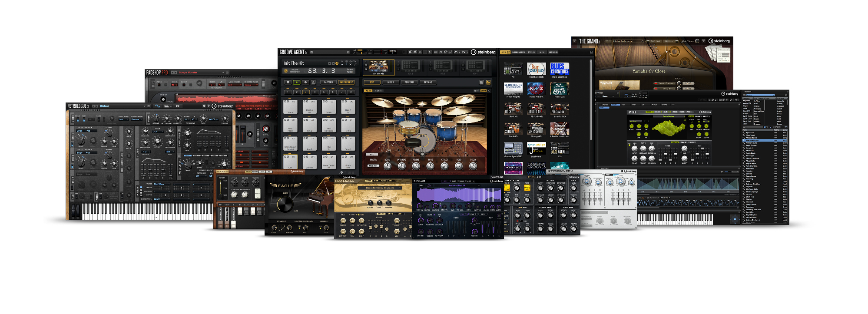The image size is (868, 314).
Task: Open the FX page in Retrologue 2
Action: click(x=178, y=106)
